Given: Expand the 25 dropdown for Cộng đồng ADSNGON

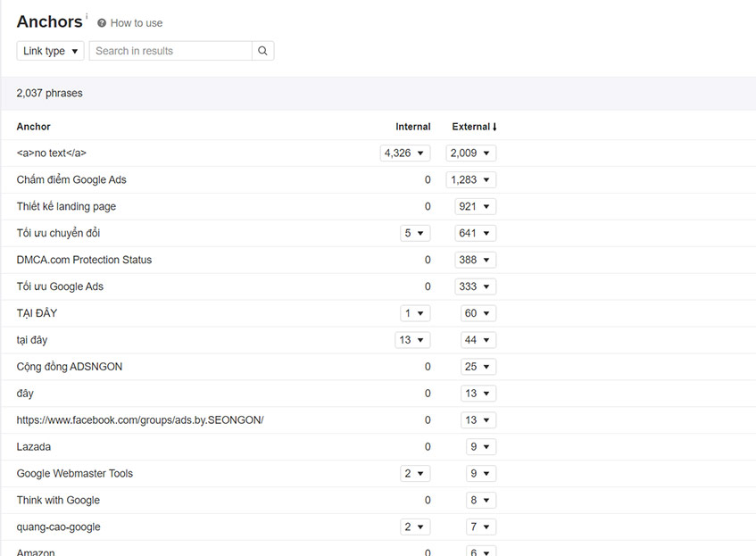Looking at the screenshot, I should pos(478,367).
